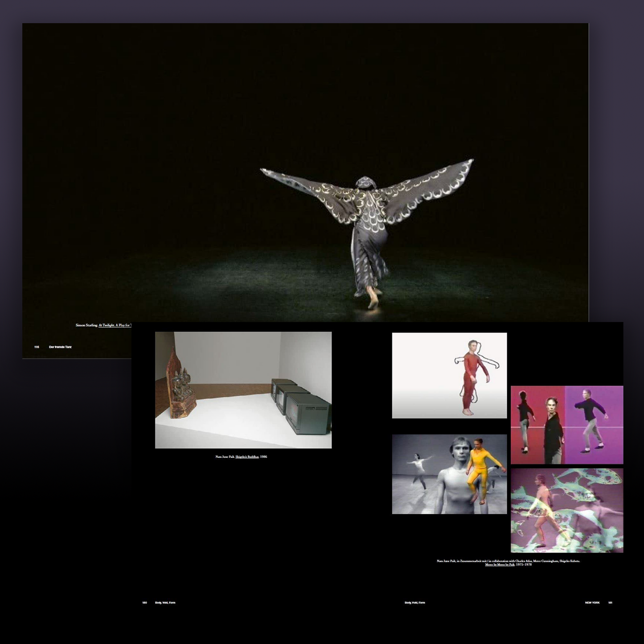Open the underlined 'Shigeko's Buddhas' title

coord(247,457)
